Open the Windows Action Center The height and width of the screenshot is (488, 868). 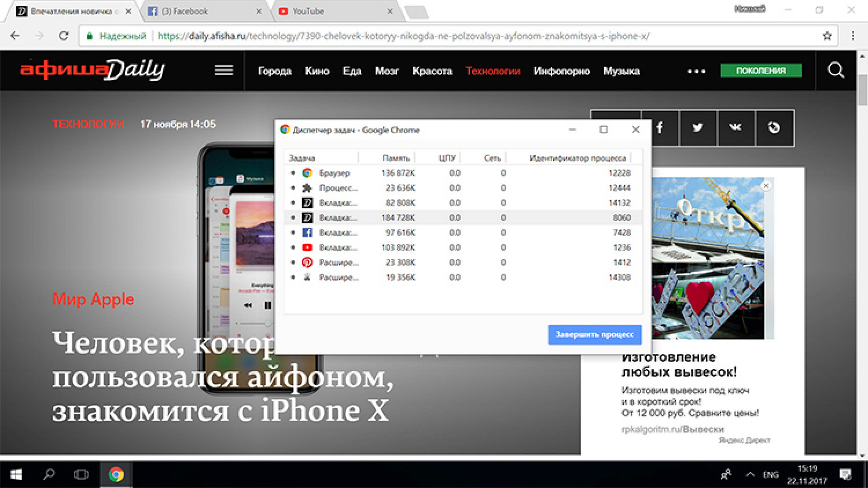[x=845, y=474]
